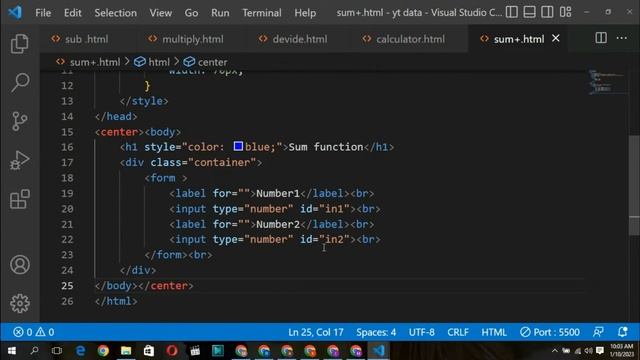Viewport: 640px width, 360px height.
Task: Click line number 25 in gutter
Action: click(x=67, y=286)
